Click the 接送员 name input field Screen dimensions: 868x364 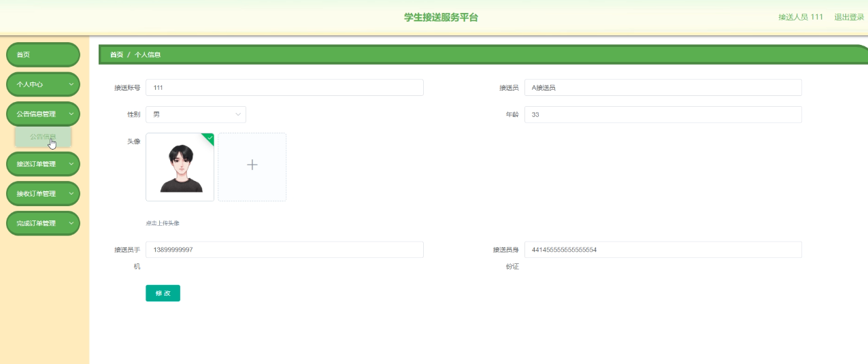(663, 88)
